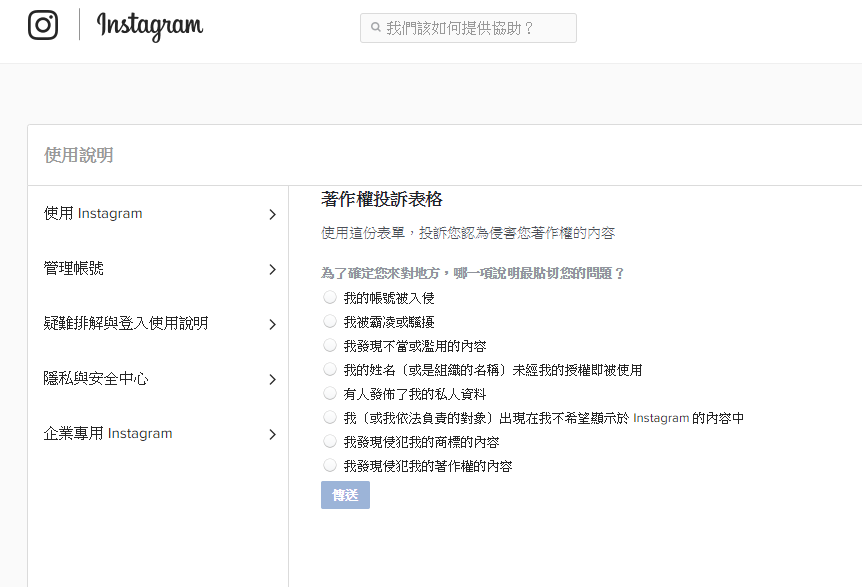Select radio 我被霸凌或騷擾
862x587 pixels.
pyautogui.click(x=330, y=321)
